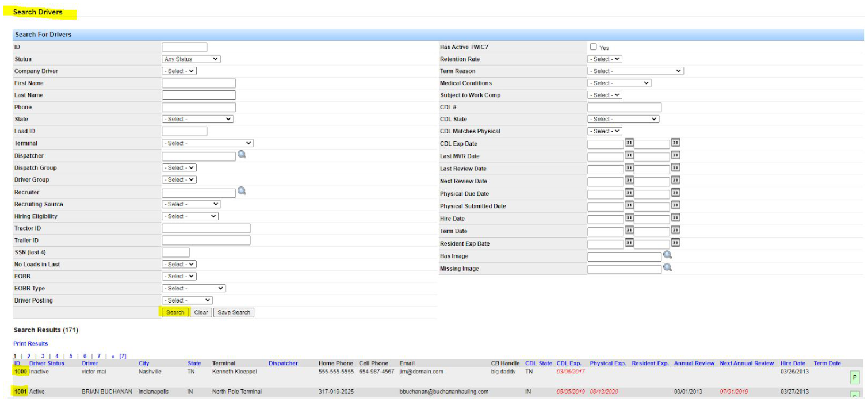868x402 pixels.
Task: Click the Save Search button
Action: point(234,312)
